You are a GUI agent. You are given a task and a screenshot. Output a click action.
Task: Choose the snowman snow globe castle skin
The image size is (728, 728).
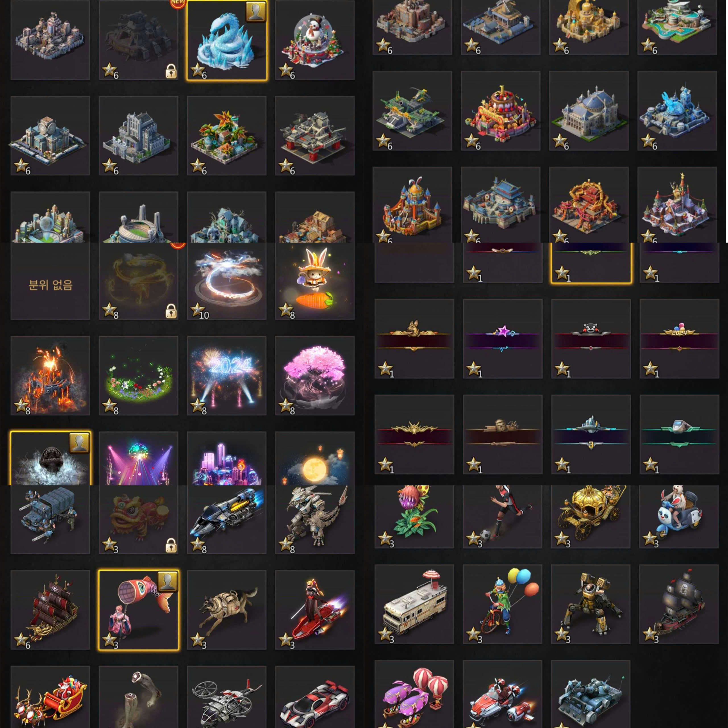point(315,40)
